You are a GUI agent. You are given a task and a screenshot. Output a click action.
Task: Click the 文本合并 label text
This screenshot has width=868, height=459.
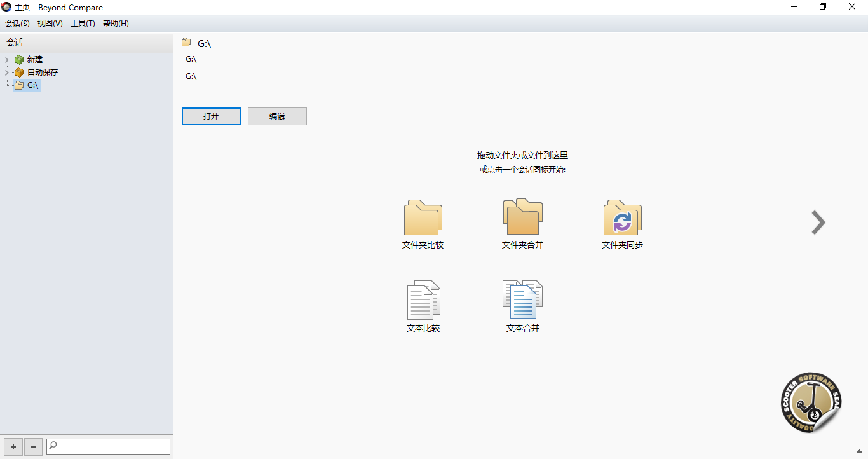coord(522,329)
